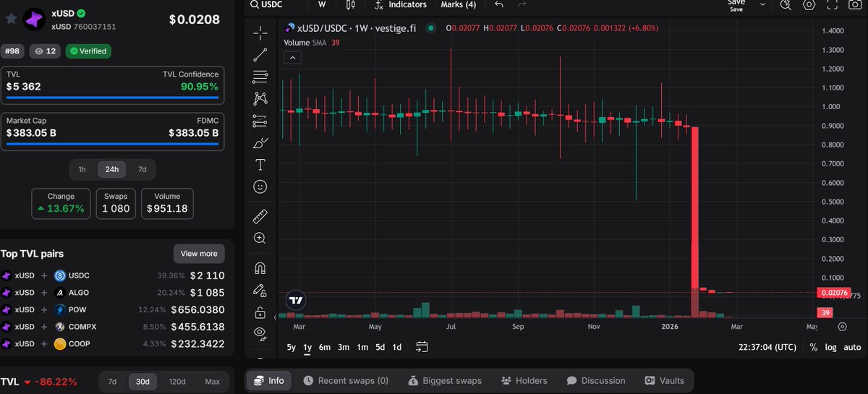
Task: Click View more for TVL pairs
Action: click(199, 254)
